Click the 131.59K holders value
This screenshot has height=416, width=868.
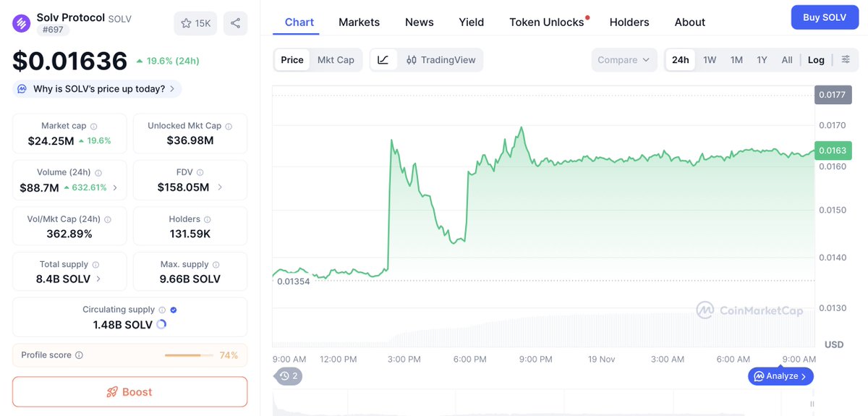(190, 234)
